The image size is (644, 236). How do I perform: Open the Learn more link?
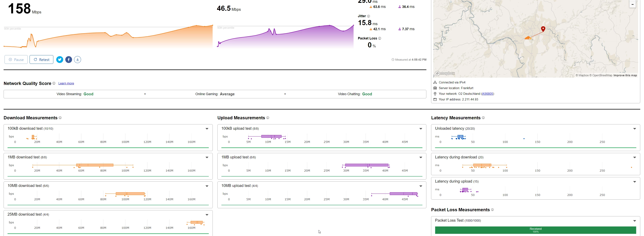(66, 83)
